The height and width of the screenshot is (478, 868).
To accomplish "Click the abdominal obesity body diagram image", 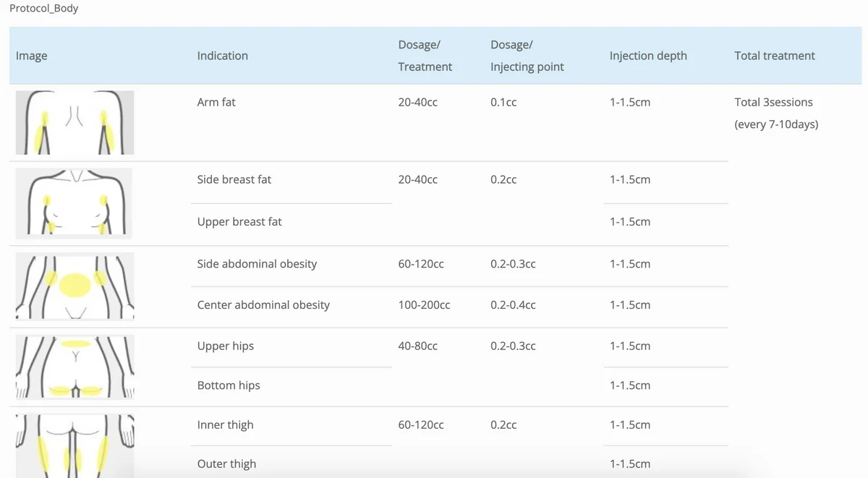I will 75,286.
